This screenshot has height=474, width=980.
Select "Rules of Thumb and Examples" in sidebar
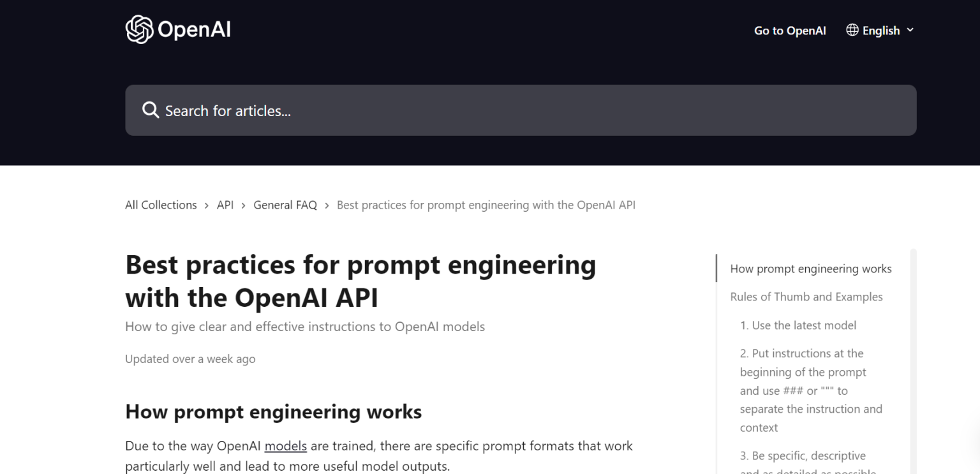806,297
